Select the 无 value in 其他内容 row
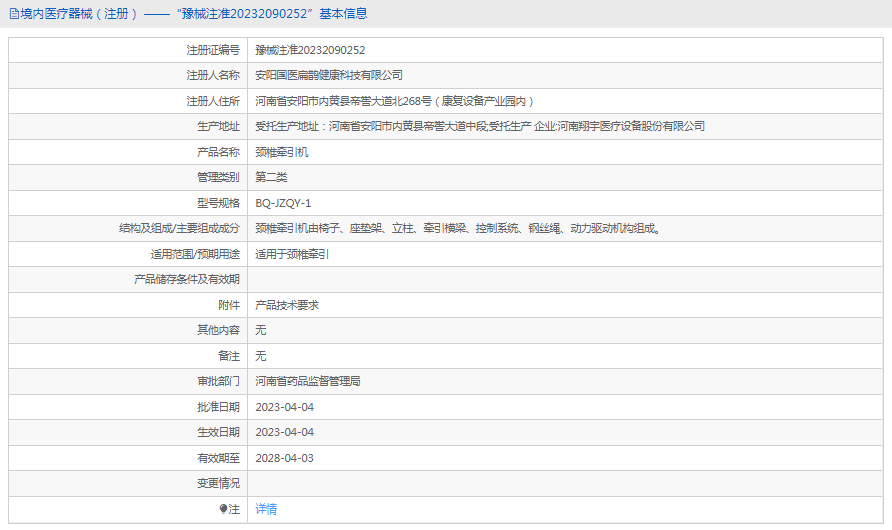 tap(261, 330)
